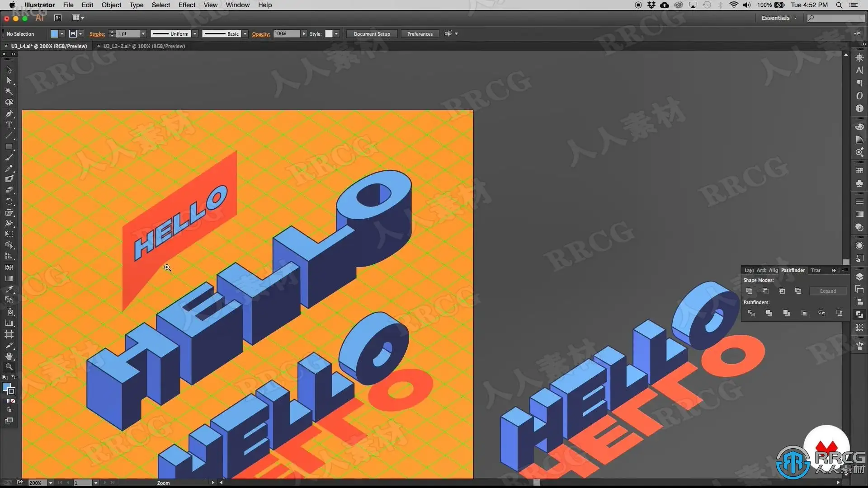
Task: Expand the Opacity slider arrow
Action: click(304, 34)
